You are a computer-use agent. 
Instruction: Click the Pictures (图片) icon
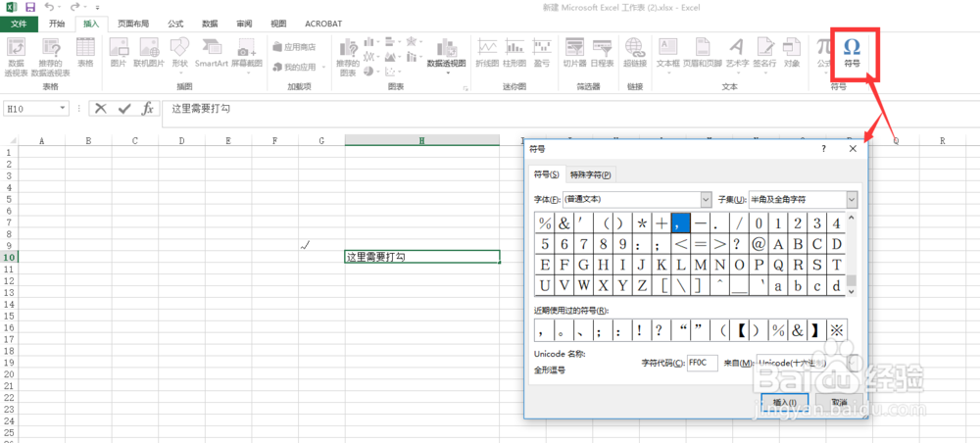pyautogui.click(x=119, y=53)
